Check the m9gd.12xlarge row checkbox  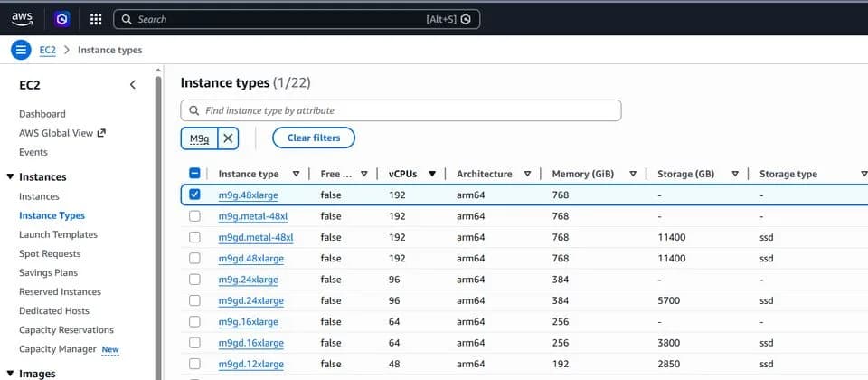click(x=194, y=364)
